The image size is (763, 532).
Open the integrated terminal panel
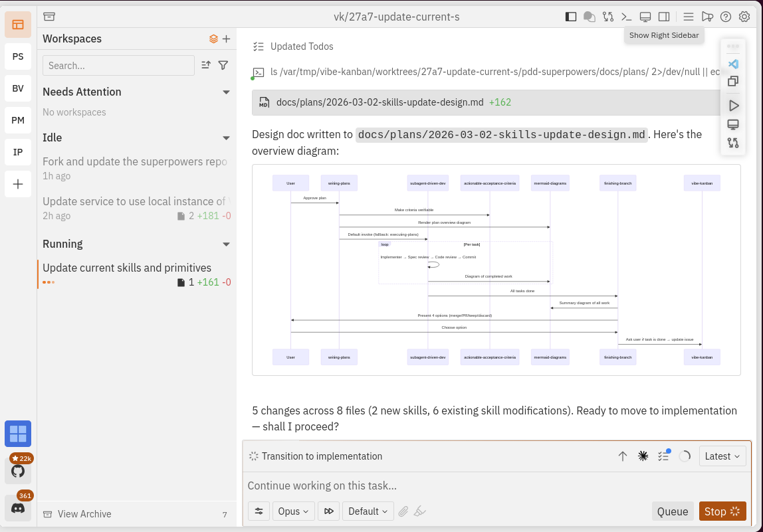point(627,17)
